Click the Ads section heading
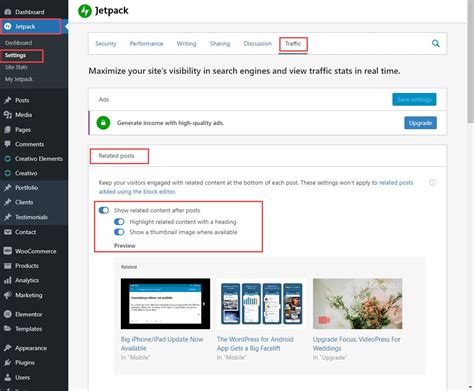The width and height of the screenshot is (474, 391). 104,99
